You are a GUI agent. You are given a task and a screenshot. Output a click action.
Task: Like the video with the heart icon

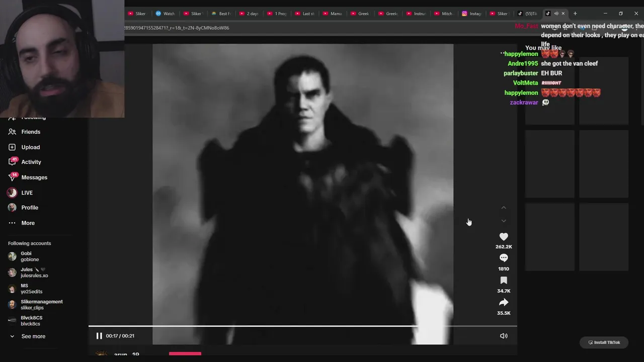pos(504,236)
